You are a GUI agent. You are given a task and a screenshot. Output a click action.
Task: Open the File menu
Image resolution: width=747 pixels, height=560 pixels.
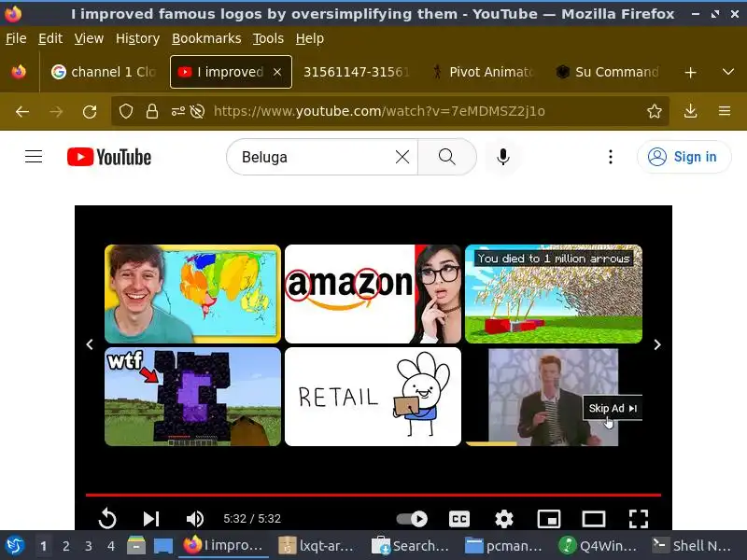pos(16,38)
